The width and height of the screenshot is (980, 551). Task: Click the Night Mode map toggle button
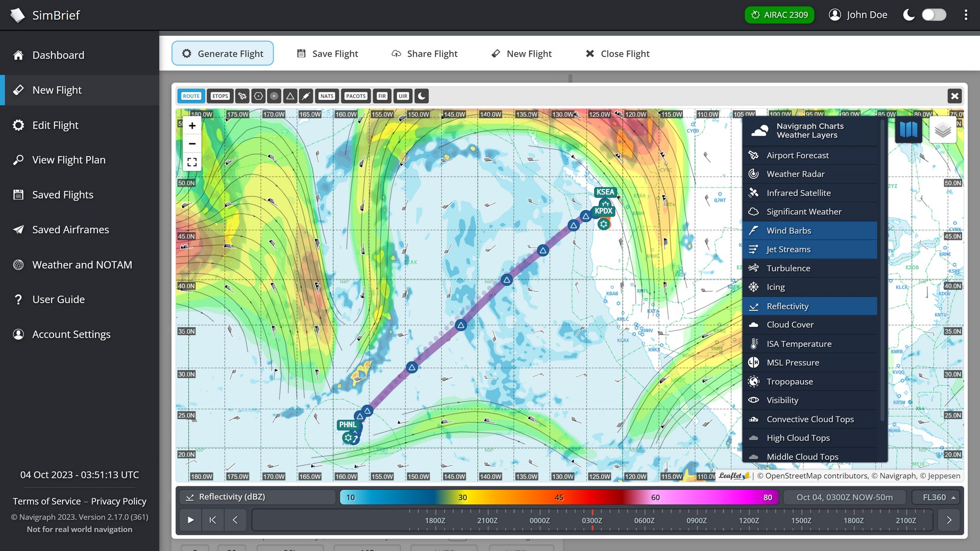[420, 95]
